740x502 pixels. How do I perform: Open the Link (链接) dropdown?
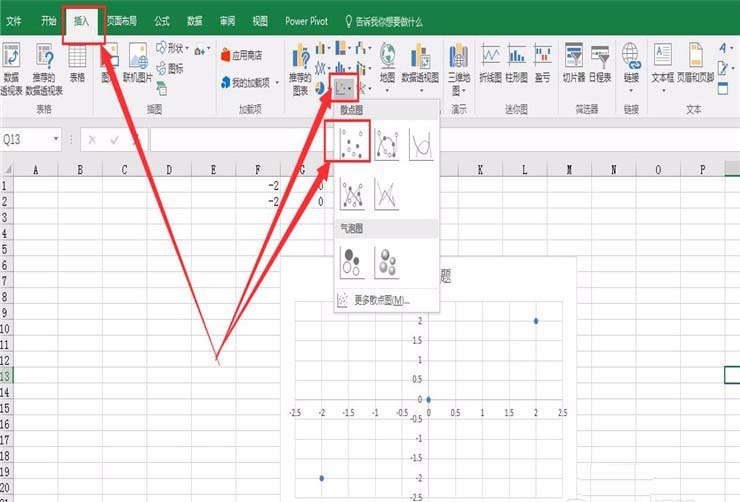pyautogui.click(x=631, y=68)
